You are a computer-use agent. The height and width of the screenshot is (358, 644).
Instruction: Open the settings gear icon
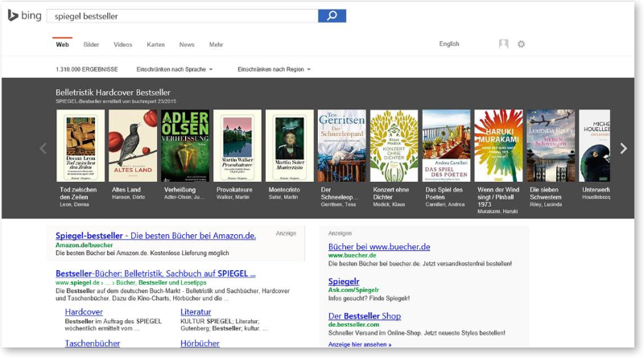tap(521, 44)
